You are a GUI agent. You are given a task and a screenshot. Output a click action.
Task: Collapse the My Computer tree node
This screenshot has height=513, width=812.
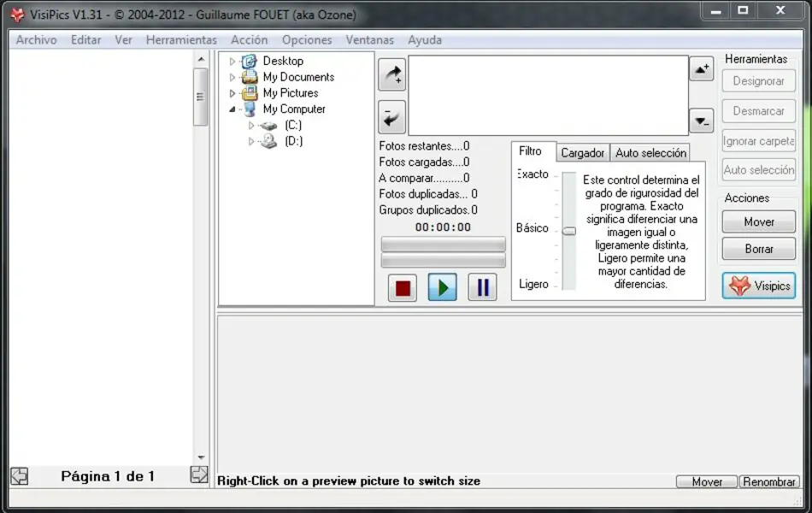point(232,109)
